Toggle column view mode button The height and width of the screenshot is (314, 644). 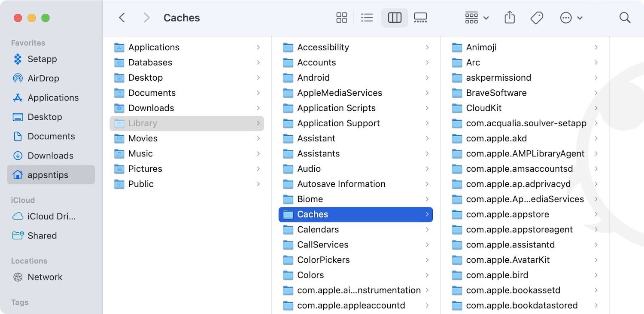pos(394,18)
